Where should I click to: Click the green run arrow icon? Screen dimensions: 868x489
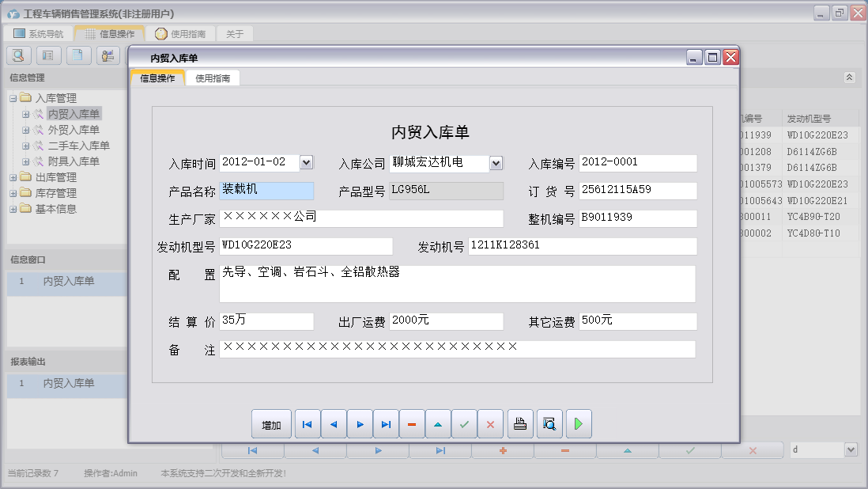tap(578, 423)
